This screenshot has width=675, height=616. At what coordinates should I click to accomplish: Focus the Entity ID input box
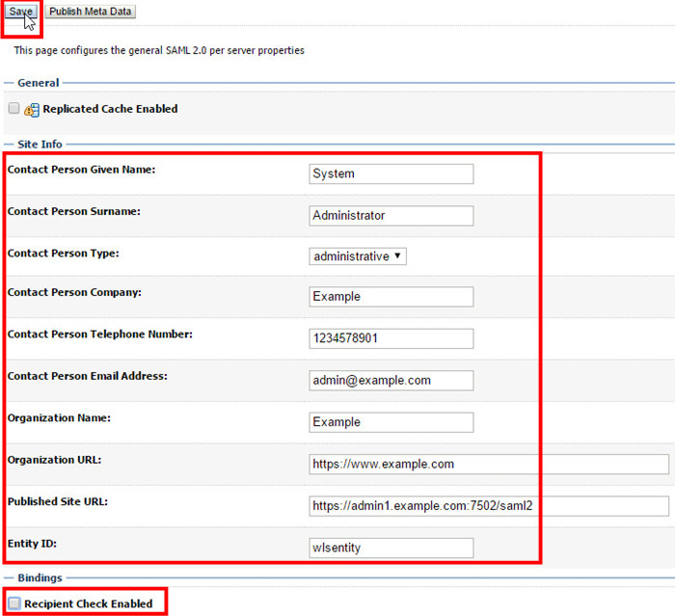point(391,548)
